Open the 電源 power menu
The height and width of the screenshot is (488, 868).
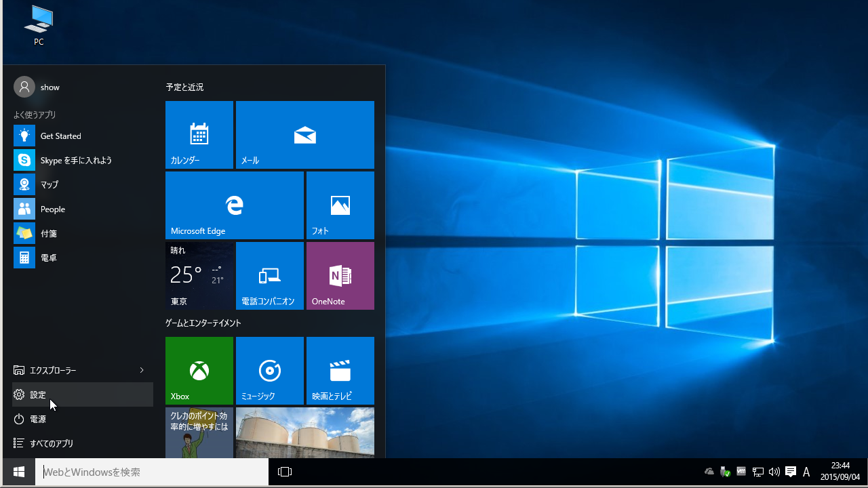coord(83,419)
